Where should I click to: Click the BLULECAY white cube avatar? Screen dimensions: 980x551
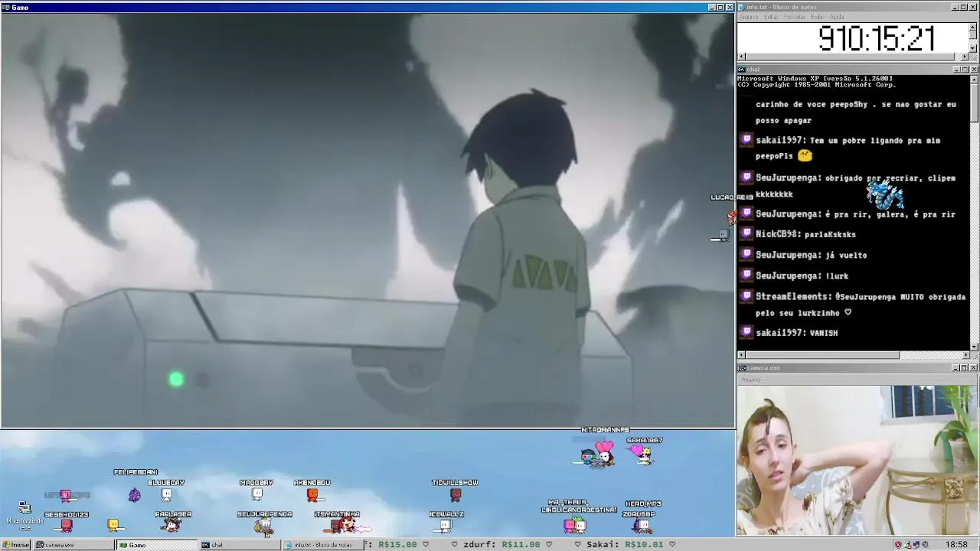166,494
